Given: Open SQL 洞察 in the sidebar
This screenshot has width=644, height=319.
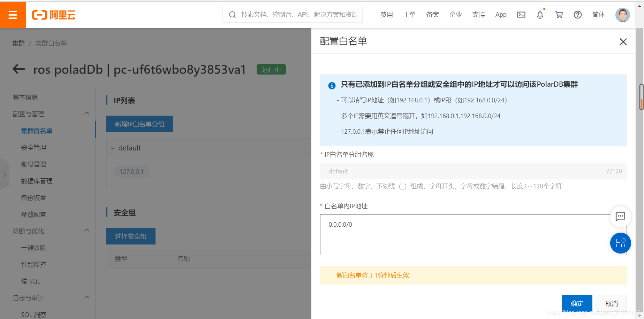Looking at the screenshot, I should (33, 315).
